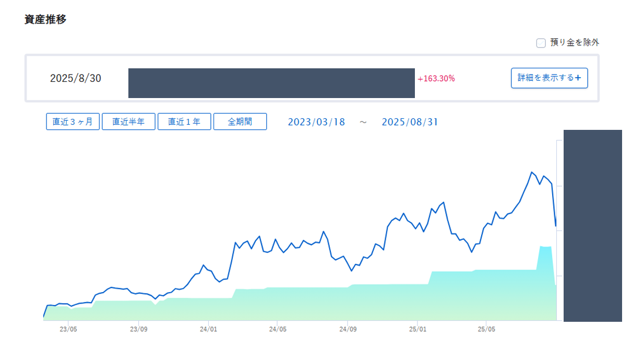
Task: Click the 23/09 axis label
Action: click(x=138, y=330)
